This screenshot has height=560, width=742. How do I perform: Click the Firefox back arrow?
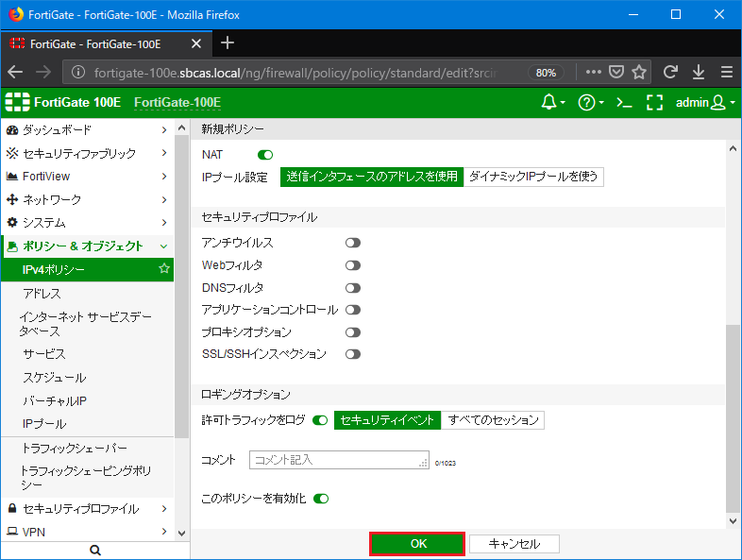(x=15, y=72)
